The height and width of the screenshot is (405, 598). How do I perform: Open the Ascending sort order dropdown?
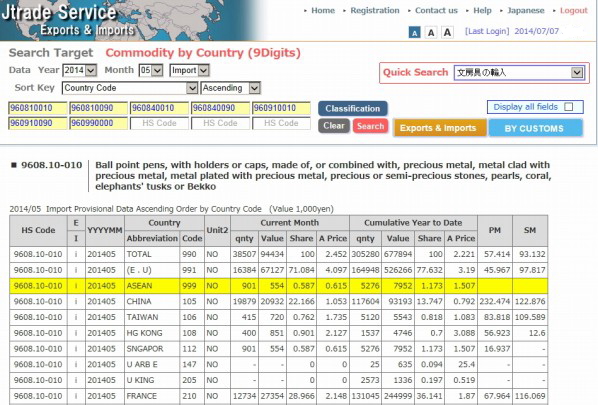[230, 88]
